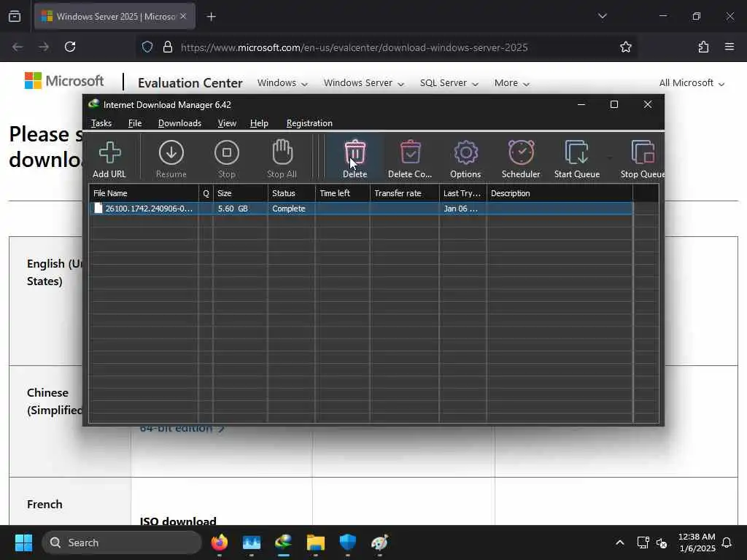Bookmark this page with star icon
This screenshot has width=747, height=560.
tap(625, 47)
